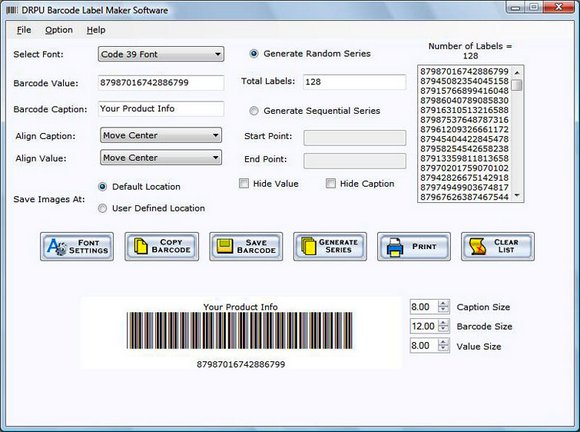580x432 pixels.
Task: Enable the Hide Caption checkbox
Action: pos(331,183)
